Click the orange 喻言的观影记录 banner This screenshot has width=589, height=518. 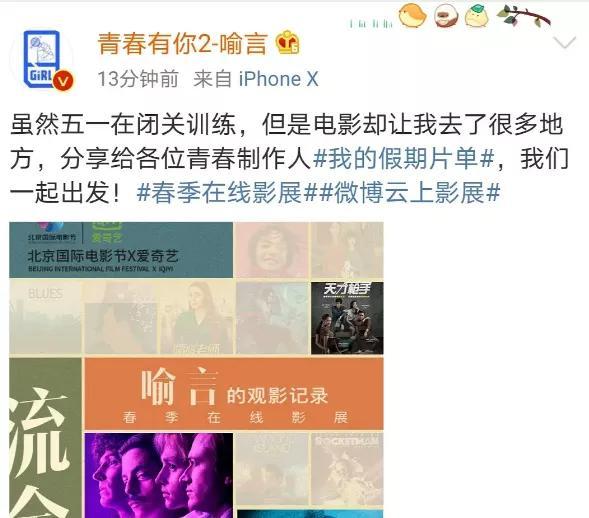[234, 393]
